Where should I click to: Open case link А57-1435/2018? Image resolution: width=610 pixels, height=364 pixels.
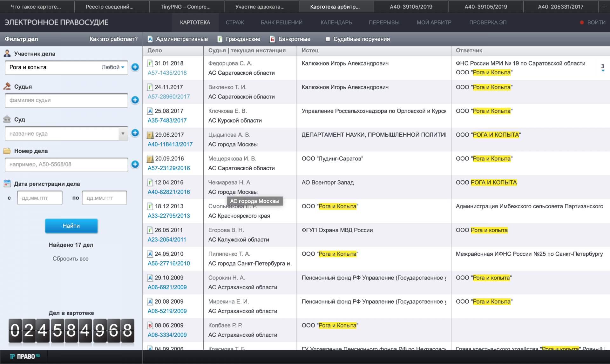point(167,73)
